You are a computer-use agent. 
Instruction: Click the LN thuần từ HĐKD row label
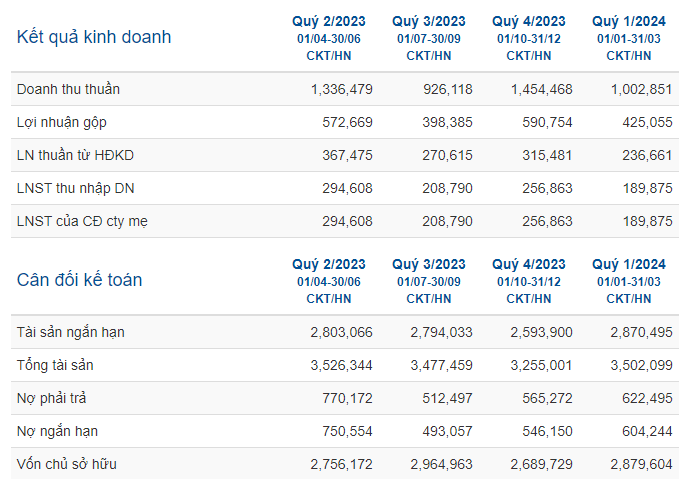(x=75, y=155)
